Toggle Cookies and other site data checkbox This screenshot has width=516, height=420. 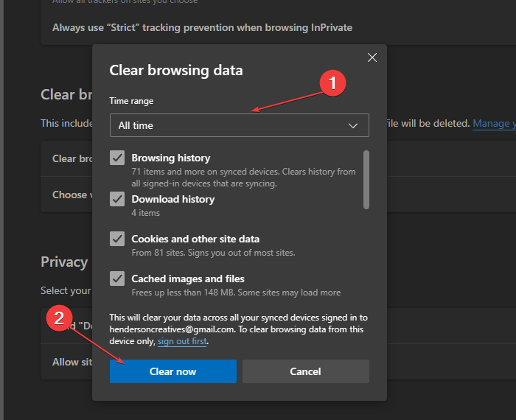pos(117,239)
